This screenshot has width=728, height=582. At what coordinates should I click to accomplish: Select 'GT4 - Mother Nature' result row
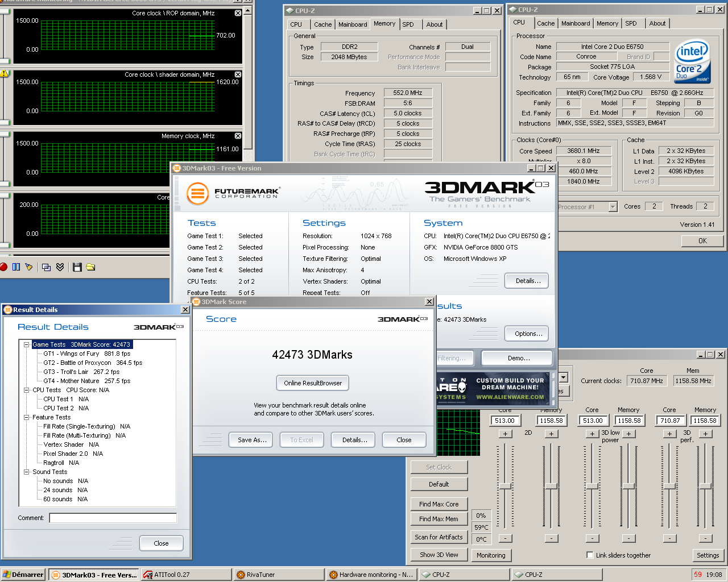87,381
